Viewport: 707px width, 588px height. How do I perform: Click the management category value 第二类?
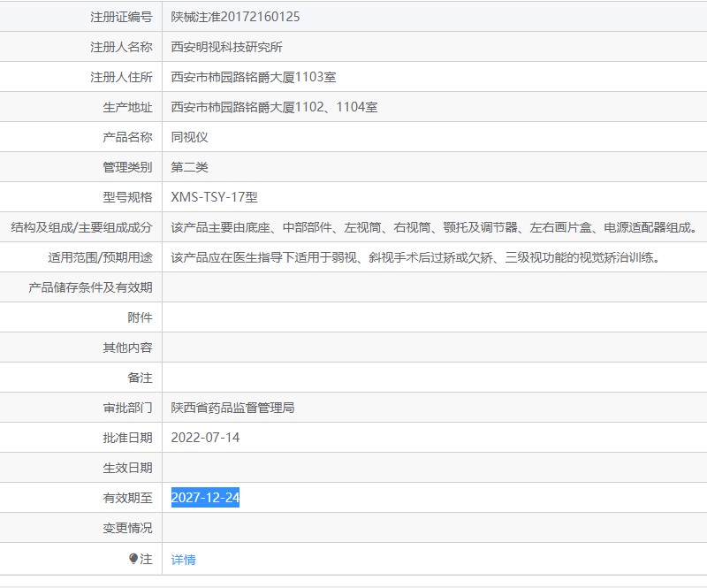point(189,167)
